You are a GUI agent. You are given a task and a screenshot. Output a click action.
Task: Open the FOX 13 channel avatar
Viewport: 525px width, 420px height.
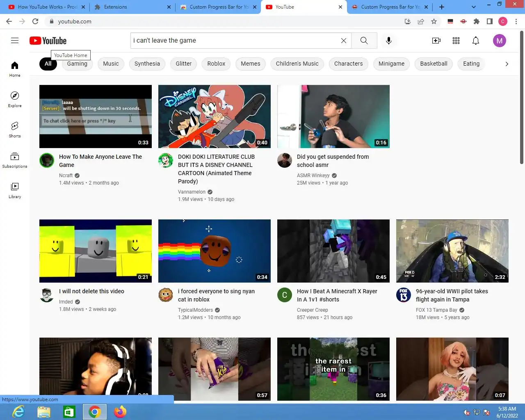404,295
